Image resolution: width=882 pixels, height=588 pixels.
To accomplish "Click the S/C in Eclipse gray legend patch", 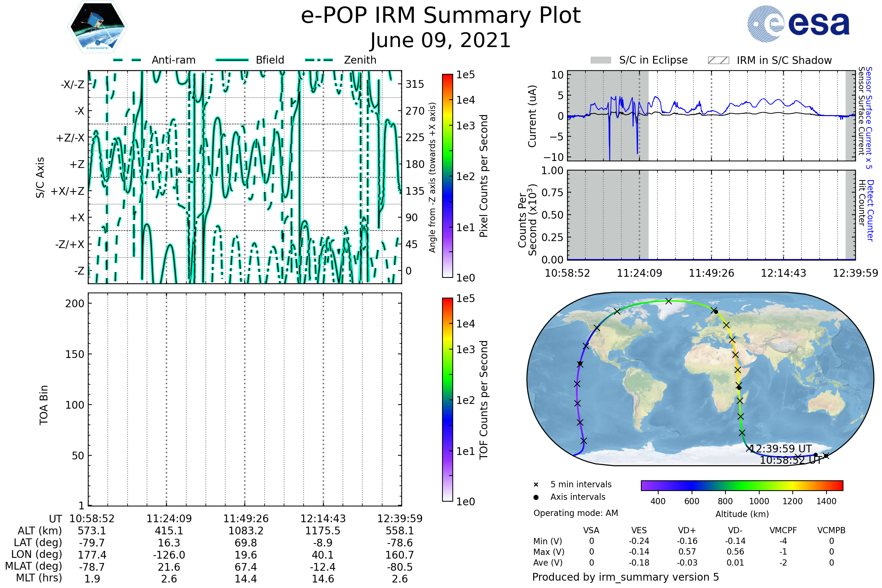I will pos(600,60).
